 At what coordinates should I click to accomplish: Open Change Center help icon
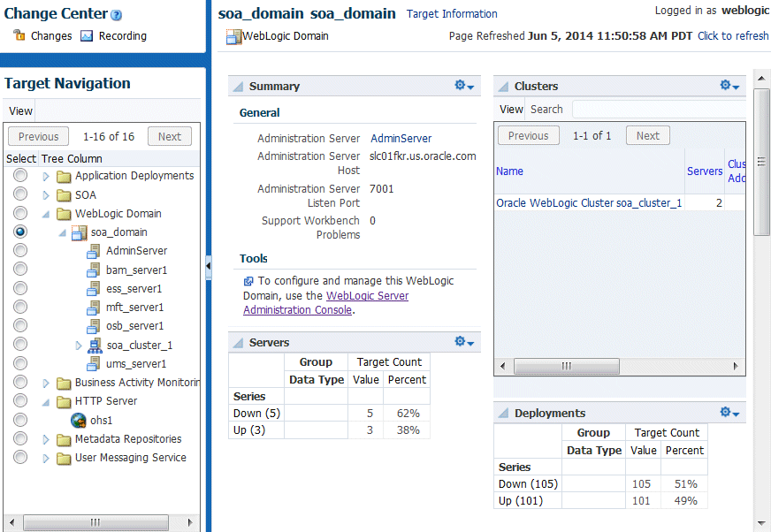(116, 15)
